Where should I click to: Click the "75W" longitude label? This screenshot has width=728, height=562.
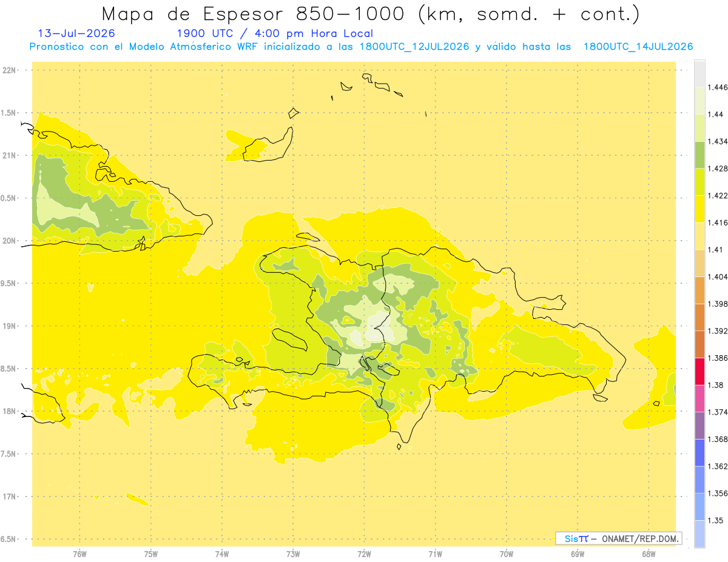pyautogui.click(x=151, y=554)
